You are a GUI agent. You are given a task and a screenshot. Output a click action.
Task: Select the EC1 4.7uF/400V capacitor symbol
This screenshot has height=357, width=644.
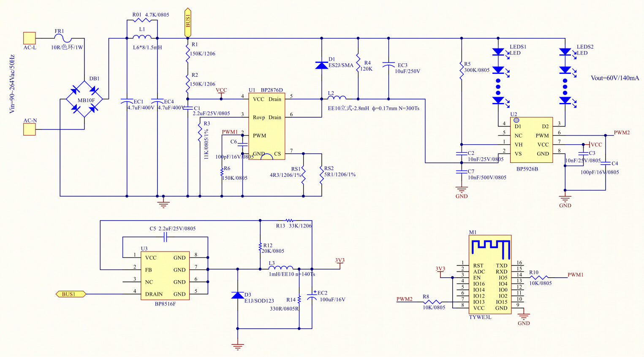(x=127, y=101)
